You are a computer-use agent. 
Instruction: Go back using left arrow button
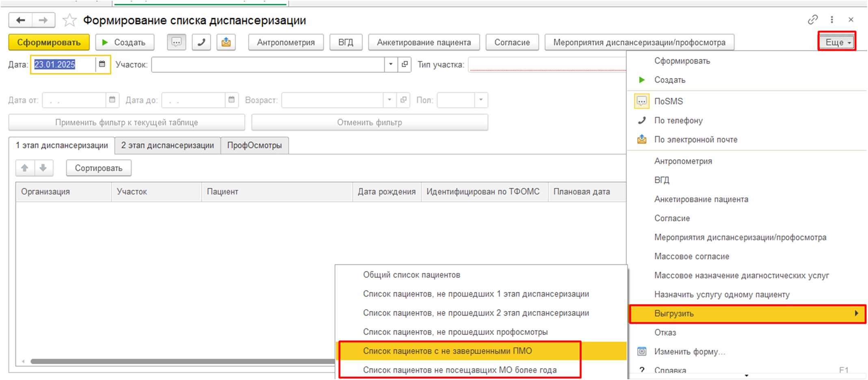click(x=21, y=20)
